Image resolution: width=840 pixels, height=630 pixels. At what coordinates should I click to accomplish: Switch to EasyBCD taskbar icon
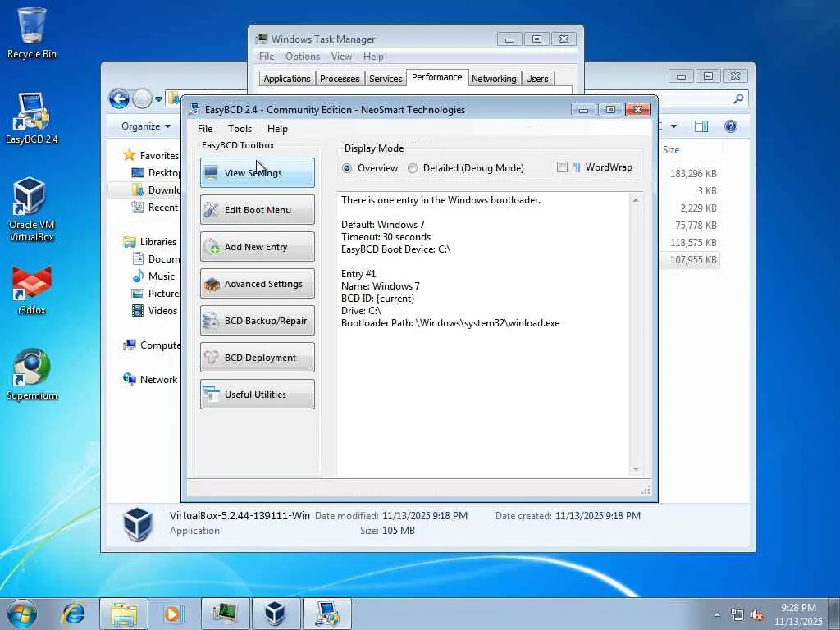click(326, 614)
